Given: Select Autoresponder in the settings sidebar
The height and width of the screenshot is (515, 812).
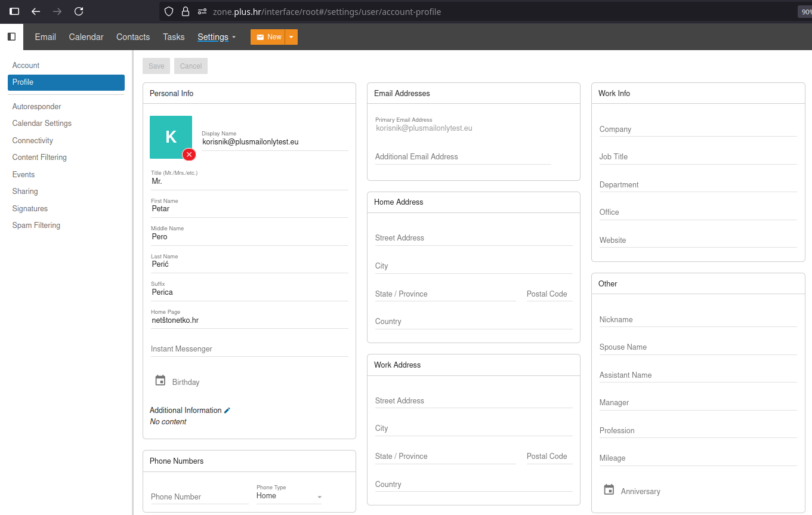Looking at the screenshot, I should coord(37,107).
